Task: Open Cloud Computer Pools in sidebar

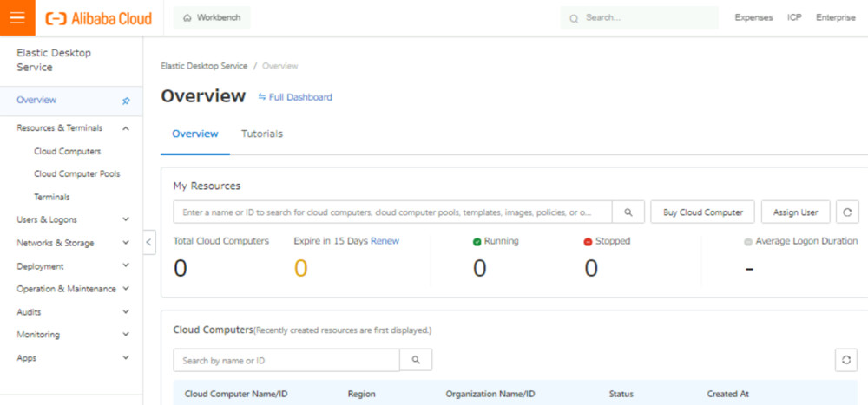Action: click(x=76, y=174)
